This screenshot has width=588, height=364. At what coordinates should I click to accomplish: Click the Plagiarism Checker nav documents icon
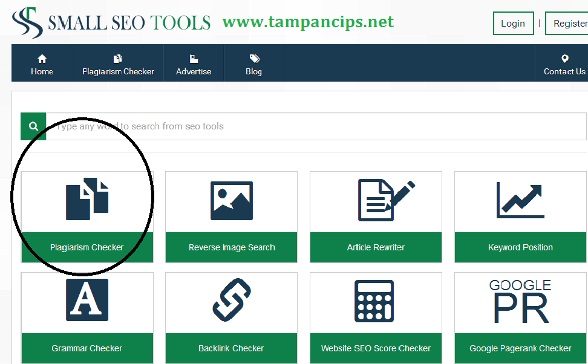(118, 59)
